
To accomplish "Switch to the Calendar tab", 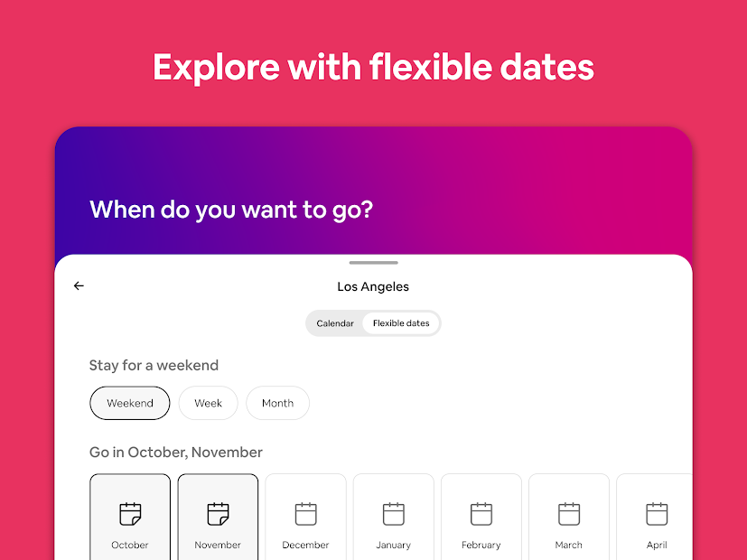I will [334, 322].
